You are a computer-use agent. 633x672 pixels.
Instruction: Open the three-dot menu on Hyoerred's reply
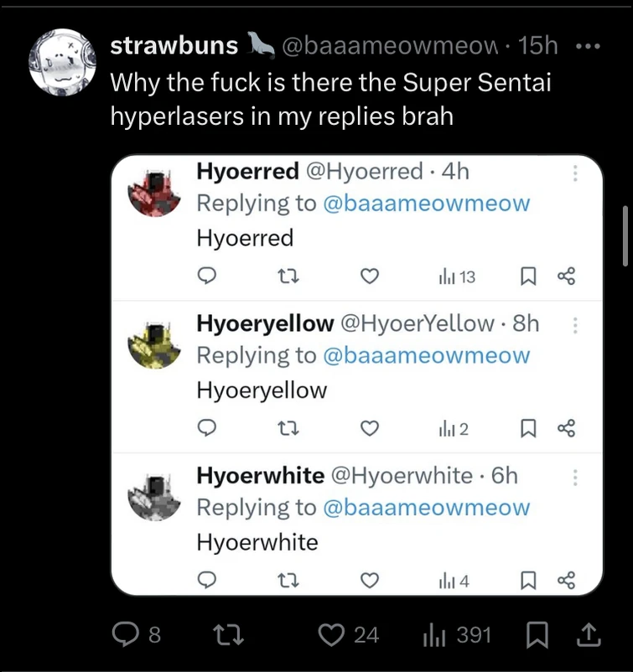click(x=575, y=172)
